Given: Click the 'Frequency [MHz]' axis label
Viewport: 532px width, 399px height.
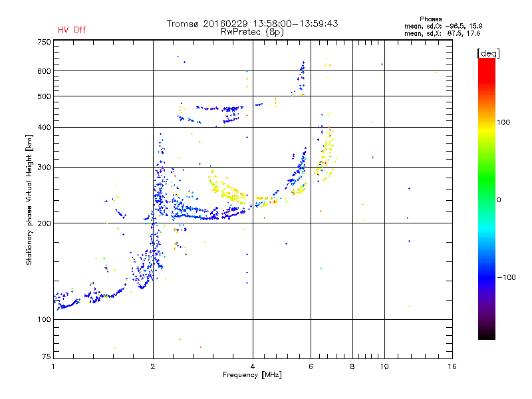Looking at the screenshot, I should (252, 375).
